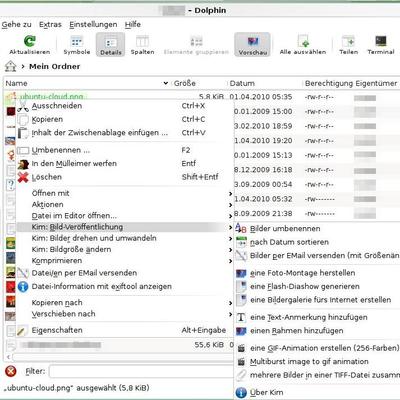Select einen Rahmen hinzufügen
The height and width of the screenshot is (400, 400).
pos(318,331)
